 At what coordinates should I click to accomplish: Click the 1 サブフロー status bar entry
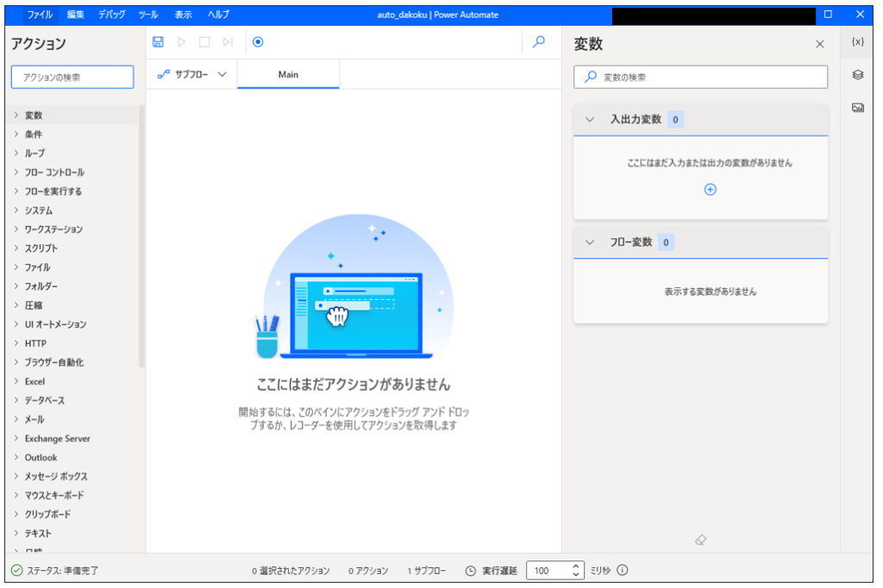coord(426,571)
